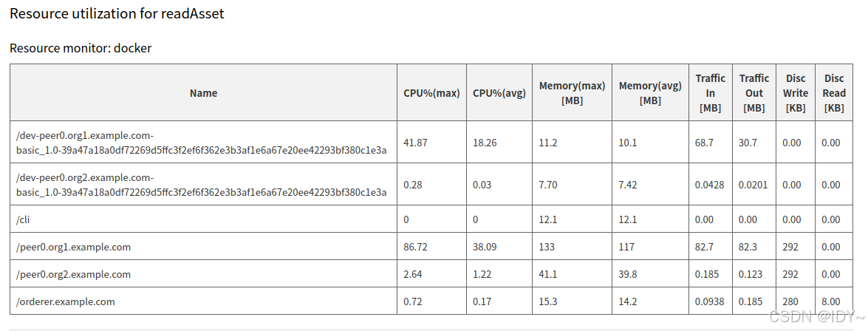Click the /cli row name
This screenshot has width=868, height=331.
point(24,219)
